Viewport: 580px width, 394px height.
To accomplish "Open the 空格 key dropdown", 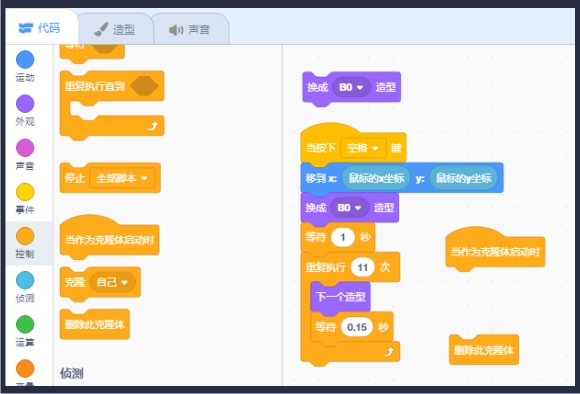I will click(362, 148).
